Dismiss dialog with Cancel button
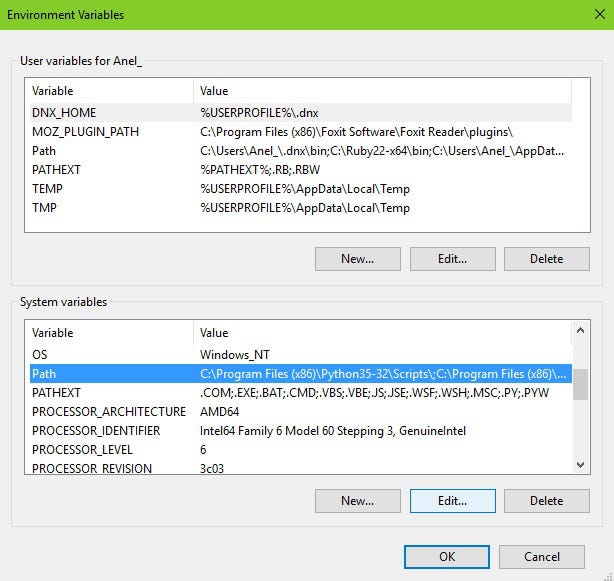 coord(542,557)
